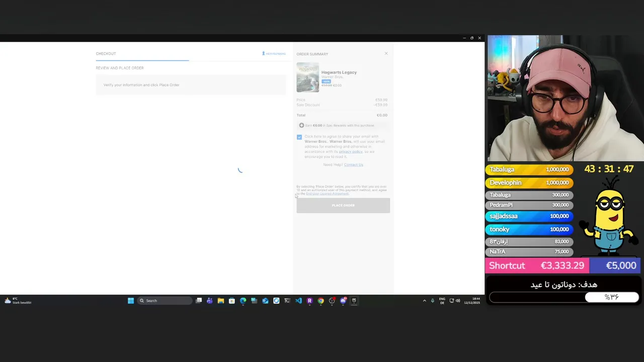Open File Explorer from the taskbar
Image resolution: width=644 pixels, height=362 pixels.
(221, 301)
